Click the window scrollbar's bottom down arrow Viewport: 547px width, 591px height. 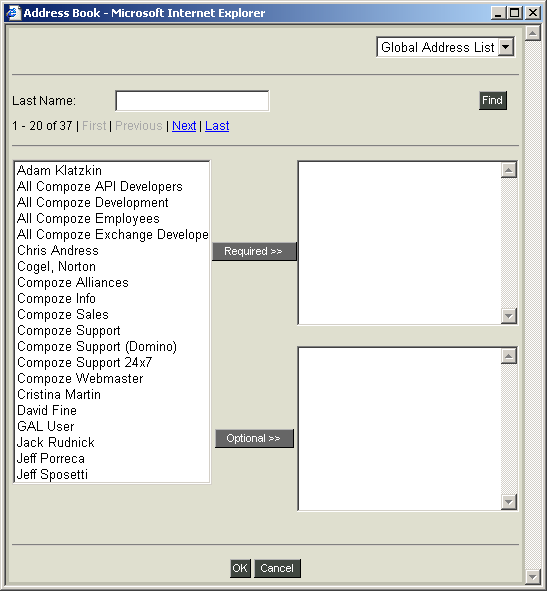pyautogui.click(x=533, y=576)
